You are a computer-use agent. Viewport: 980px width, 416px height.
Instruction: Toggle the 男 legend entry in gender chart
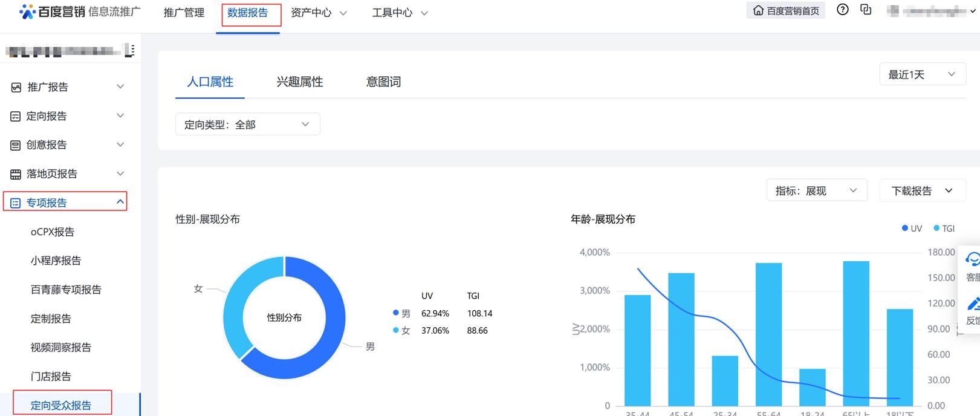point(401,313)
